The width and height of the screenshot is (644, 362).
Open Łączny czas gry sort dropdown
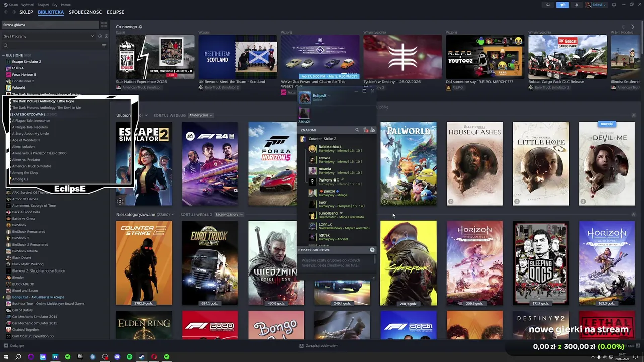pos(228,215)
